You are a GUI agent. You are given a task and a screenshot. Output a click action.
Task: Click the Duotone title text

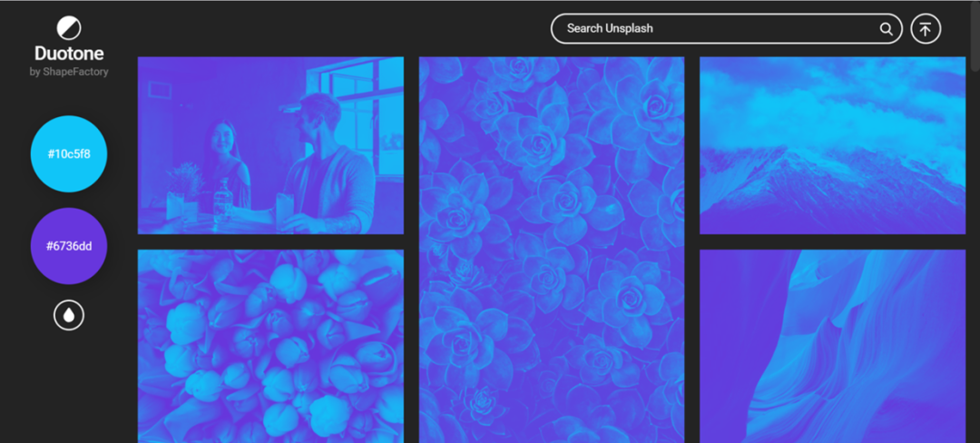point(69,54)
